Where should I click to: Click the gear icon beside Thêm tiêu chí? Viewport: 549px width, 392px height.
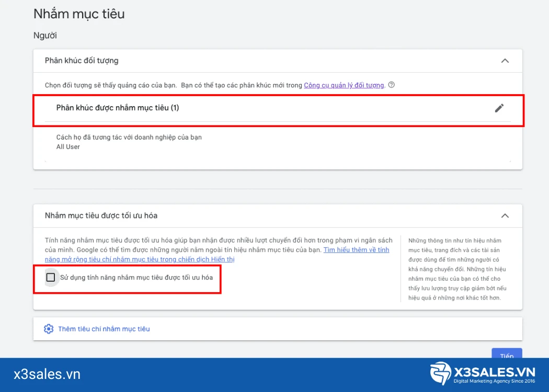click(49, 329)
